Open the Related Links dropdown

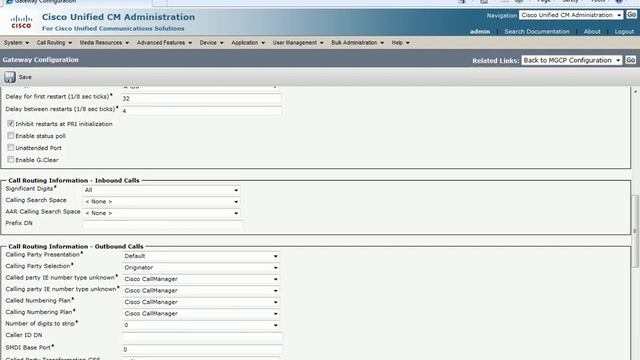click(x=571, y=60)
